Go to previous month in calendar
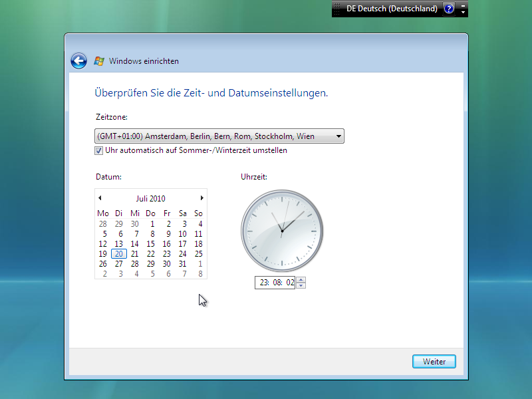 tap(100, 198)
